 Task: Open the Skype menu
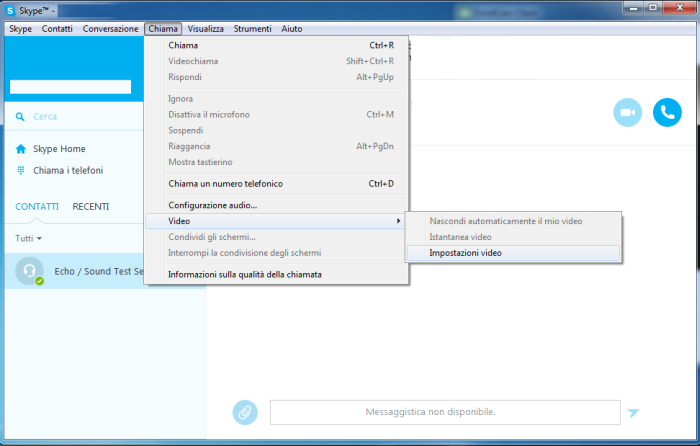coord(21,29)
